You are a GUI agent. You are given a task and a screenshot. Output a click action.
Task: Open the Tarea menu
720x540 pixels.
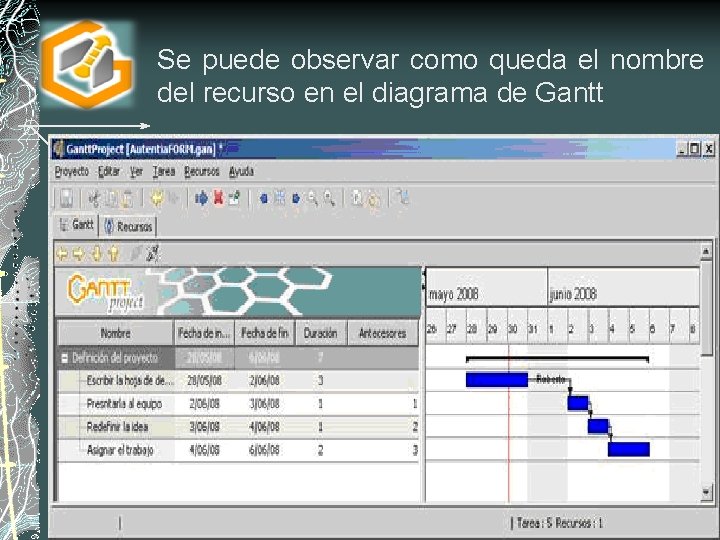point(164,172)
